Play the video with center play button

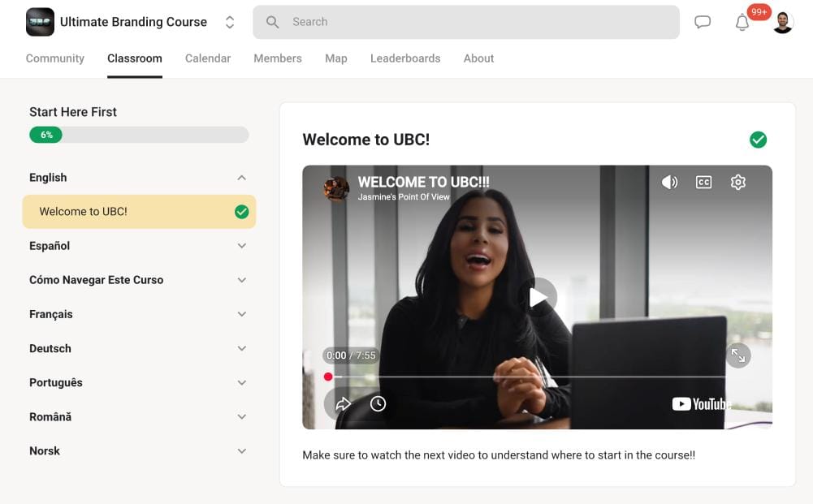(538, 297)
